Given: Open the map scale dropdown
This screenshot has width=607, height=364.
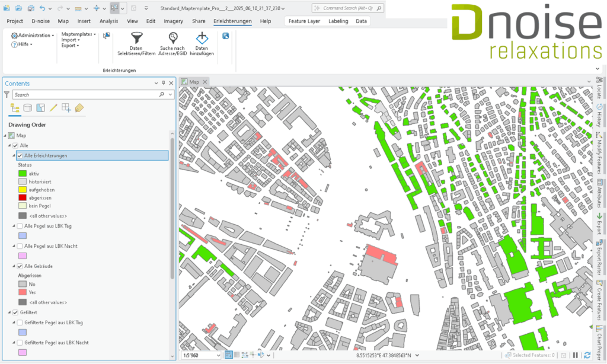Looking at the screenshot, I should click(218, 355).
